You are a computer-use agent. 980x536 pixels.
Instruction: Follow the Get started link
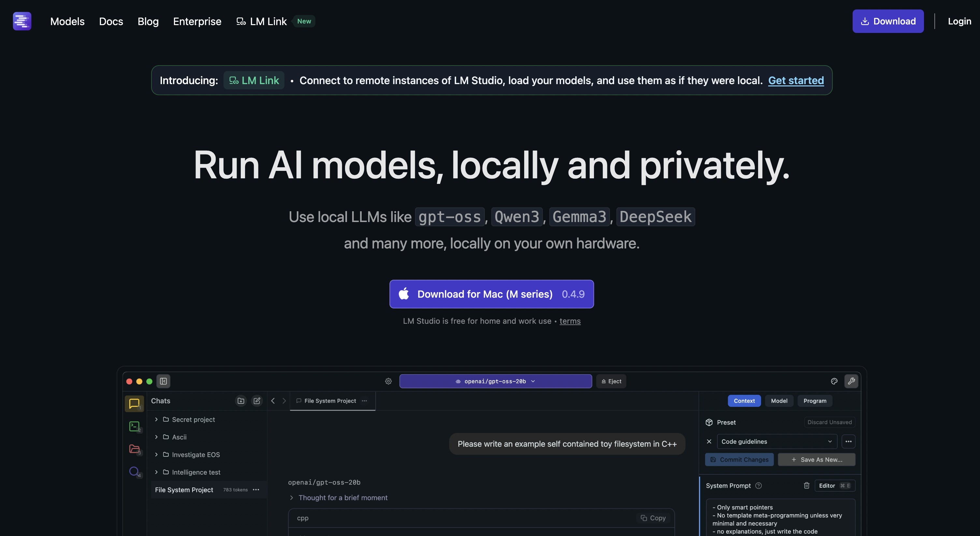tap(796, 80)
